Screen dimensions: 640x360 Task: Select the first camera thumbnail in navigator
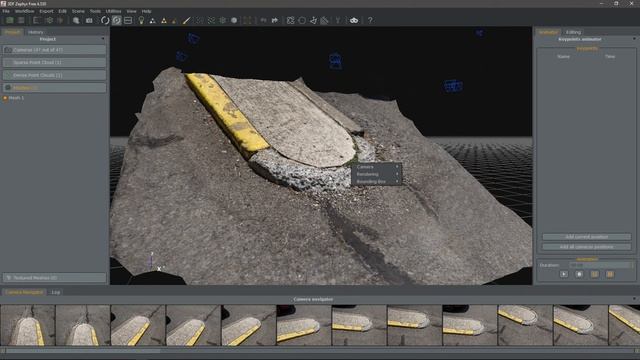[28, 325]
